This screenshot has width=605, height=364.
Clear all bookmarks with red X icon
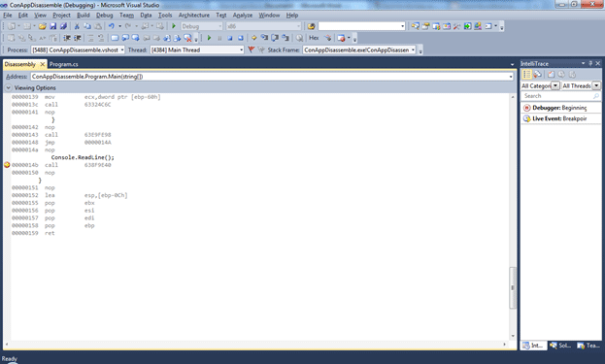coord(187,38)
